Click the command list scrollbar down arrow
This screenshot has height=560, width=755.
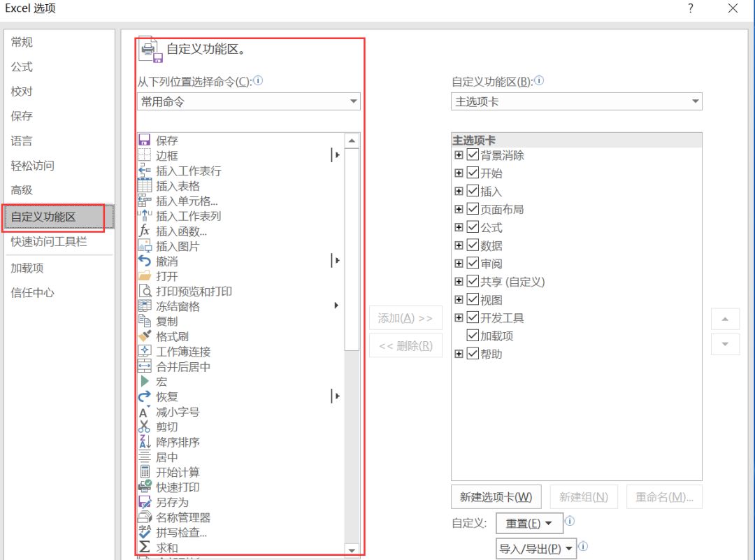point(352,552)
